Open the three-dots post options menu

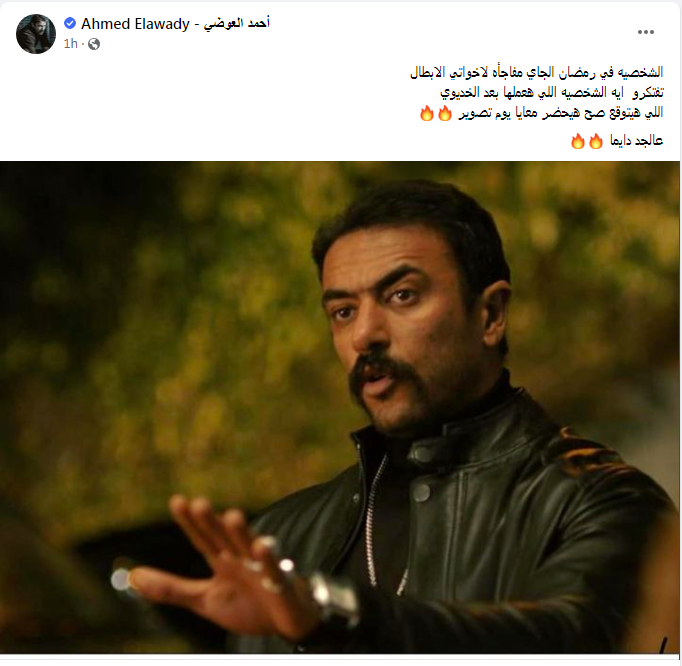(645, 32)
